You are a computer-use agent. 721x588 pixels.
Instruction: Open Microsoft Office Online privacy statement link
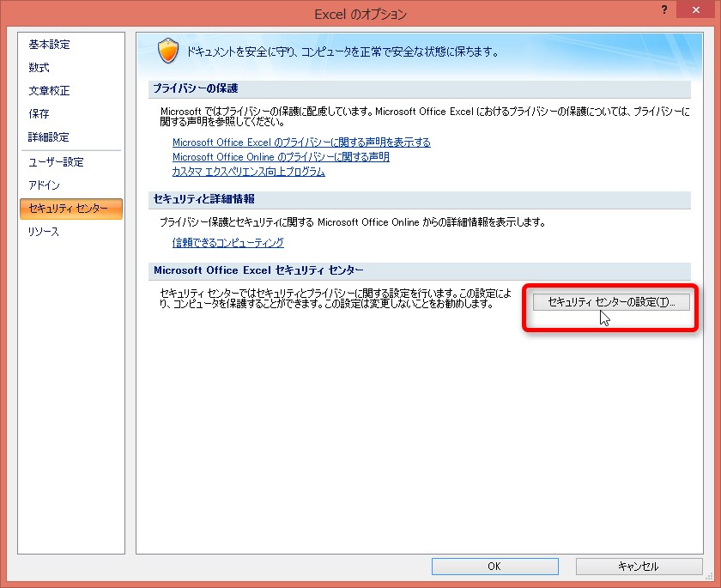[281, 157]
